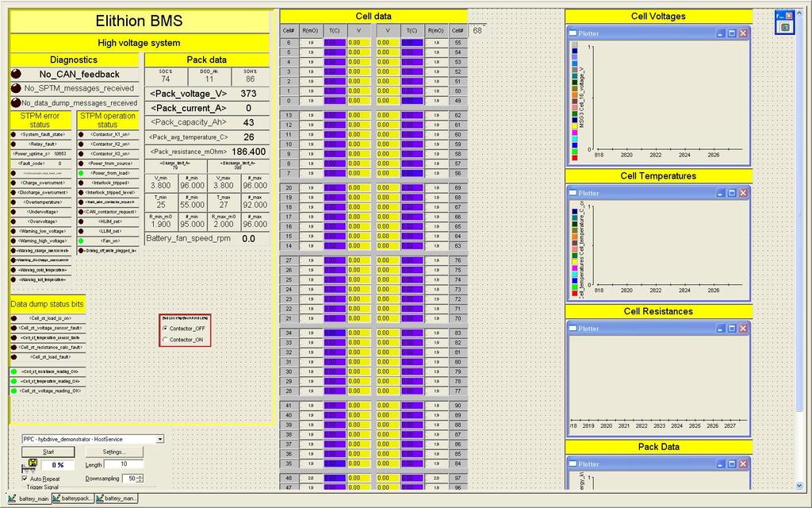Switch to the battery_man... tab
The height and width of the screenshot is (508, 812).
pyautogui.click(x=117, y=498)
